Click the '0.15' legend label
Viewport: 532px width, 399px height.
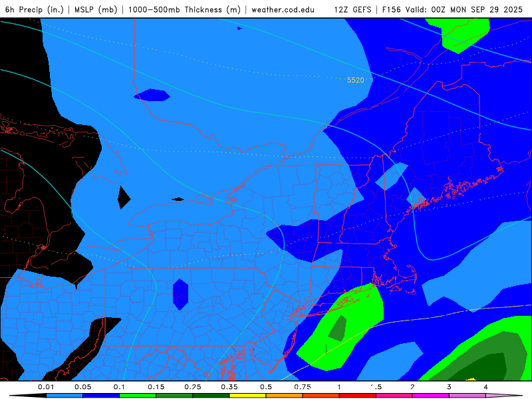click(156, 387)
